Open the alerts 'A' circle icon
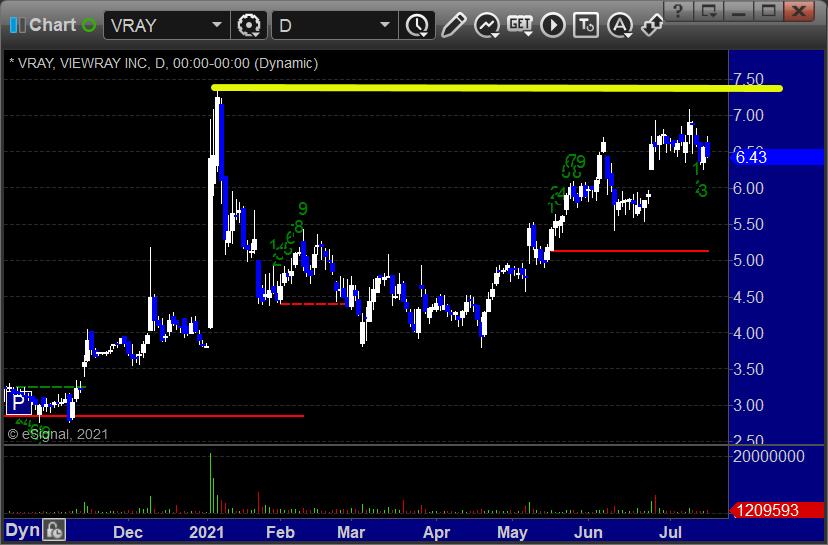Screen dimensions: 828x545 pyautogui.click(x=619, y=25)
